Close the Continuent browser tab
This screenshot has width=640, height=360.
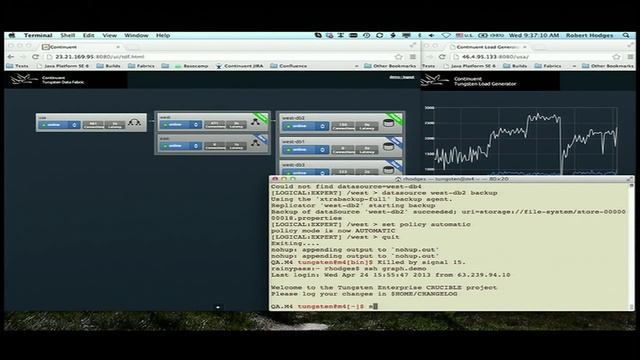[118, 47]
